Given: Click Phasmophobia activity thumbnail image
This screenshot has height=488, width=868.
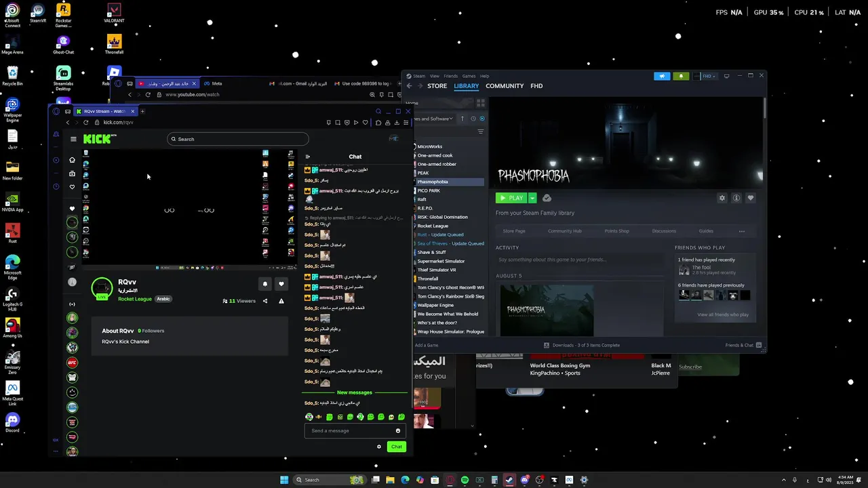Looking at the screenshot, I should pyautogui.click(x=547, y=310).
